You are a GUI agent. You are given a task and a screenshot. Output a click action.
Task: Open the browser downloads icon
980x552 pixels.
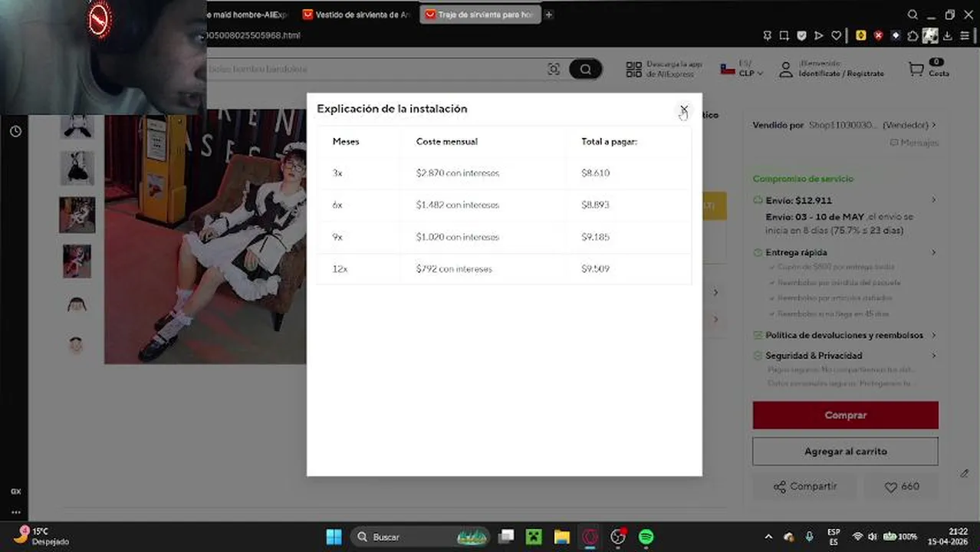click(948, 35)
